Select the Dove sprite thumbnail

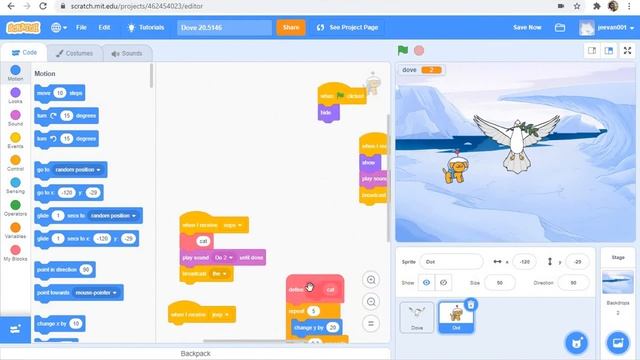coord(417,318)
